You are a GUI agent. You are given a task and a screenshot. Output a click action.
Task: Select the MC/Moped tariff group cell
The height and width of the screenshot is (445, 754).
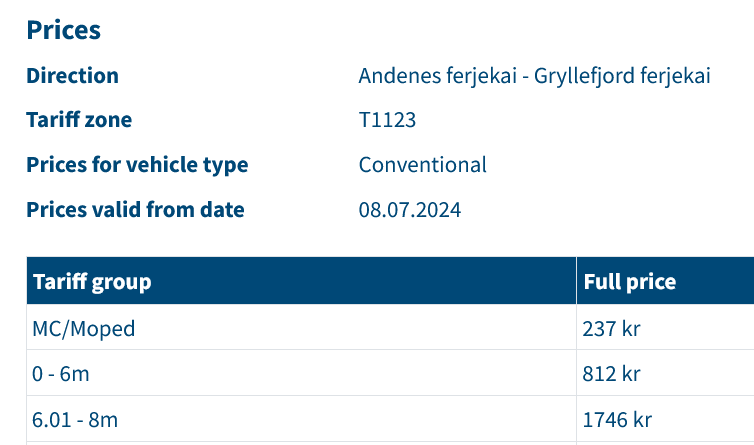84,328
